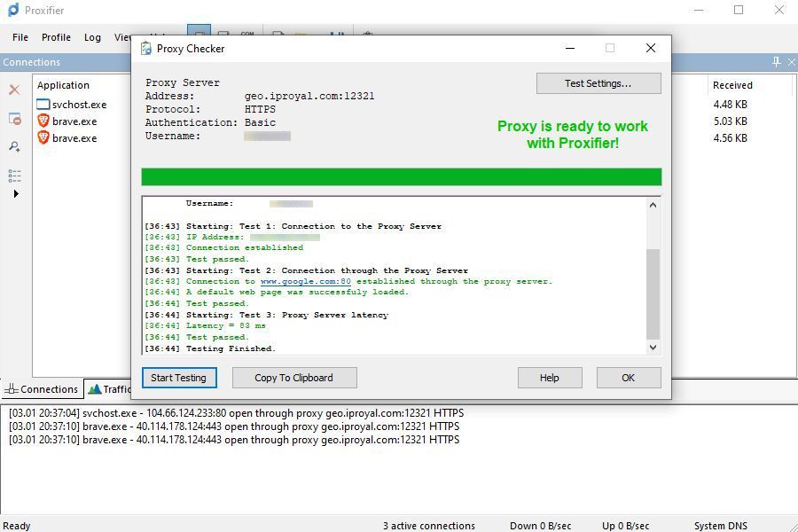This screenshot has width=798, height=532.
Task: Click the Start Testing button
Action: pyautogui.click(x=179, y=378)
